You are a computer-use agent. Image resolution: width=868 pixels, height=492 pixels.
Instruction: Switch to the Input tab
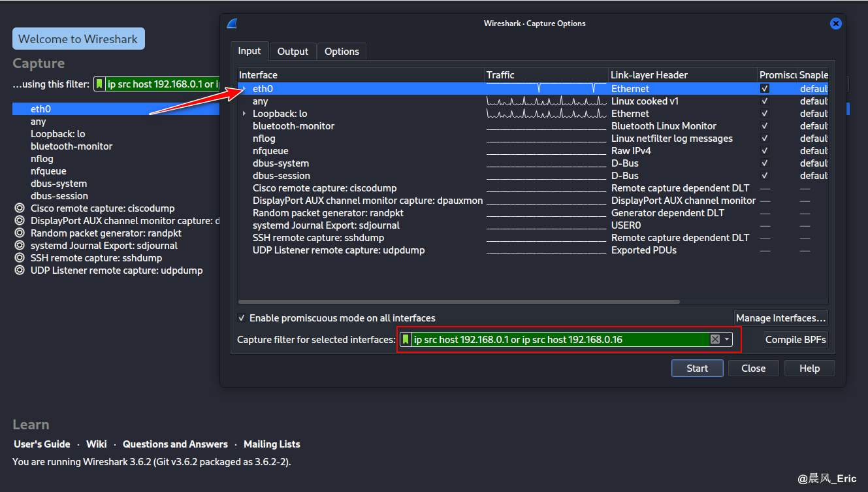coord(249,51)
